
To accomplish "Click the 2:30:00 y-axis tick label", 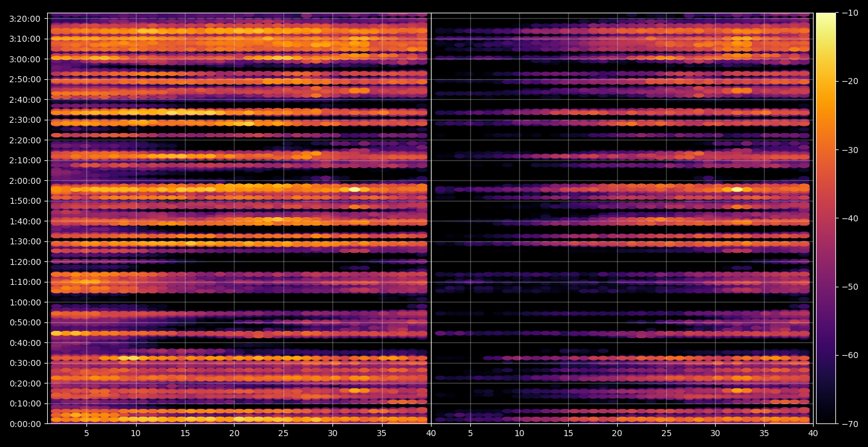I will tap(25, 120).
